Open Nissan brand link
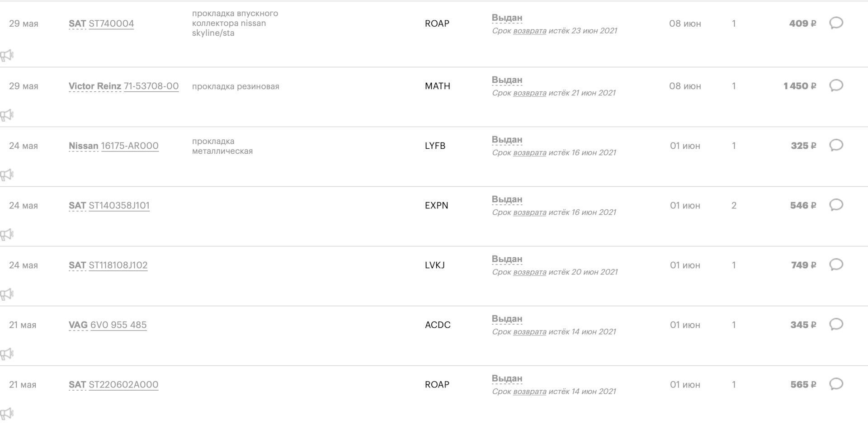The height and width of the screenshot is (425, 868). tap(83, 146)
